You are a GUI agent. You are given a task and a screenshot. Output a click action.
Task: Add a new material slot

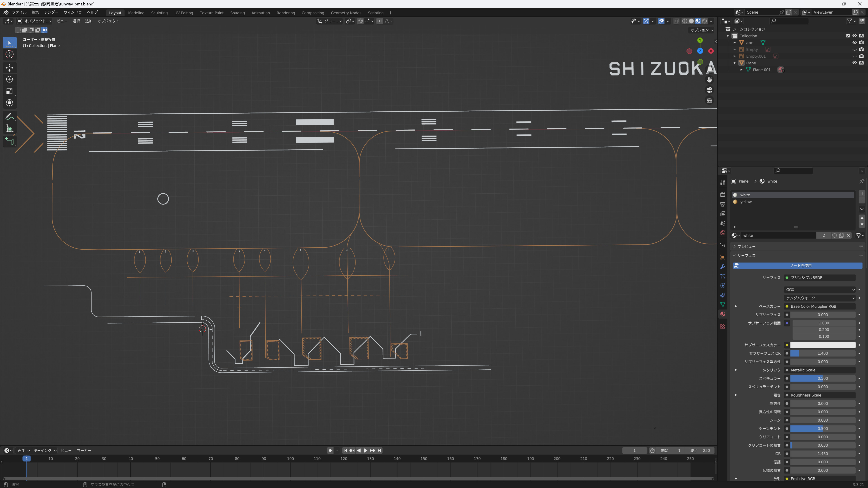[x=862, y=193]
